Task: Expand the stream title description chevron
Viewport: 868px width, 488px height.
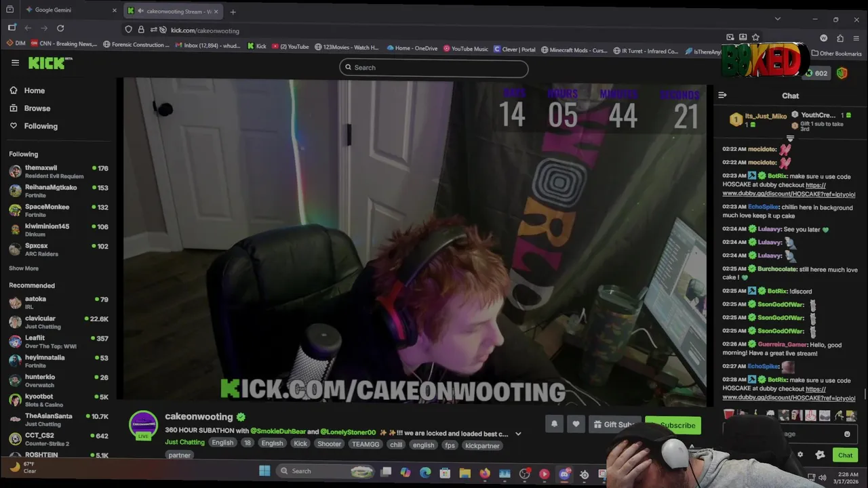Action: (x=518, y=434)
